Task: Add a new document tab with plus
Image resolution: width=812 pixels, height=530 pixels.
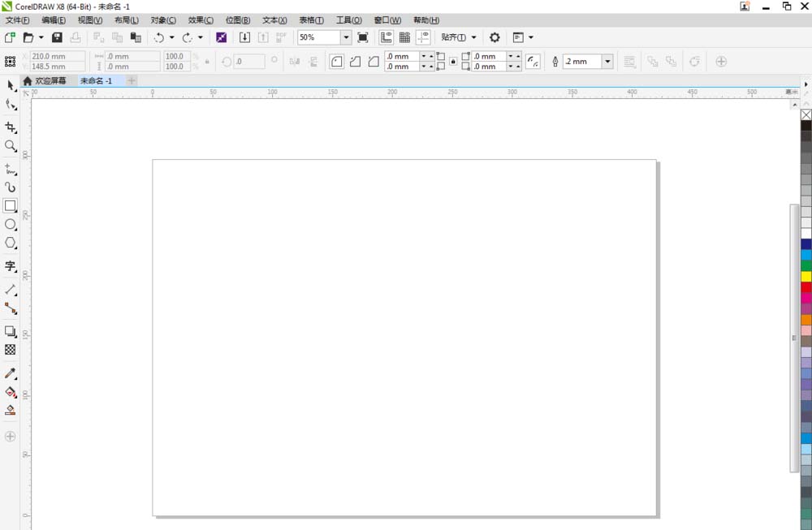Action: point(132,81)
